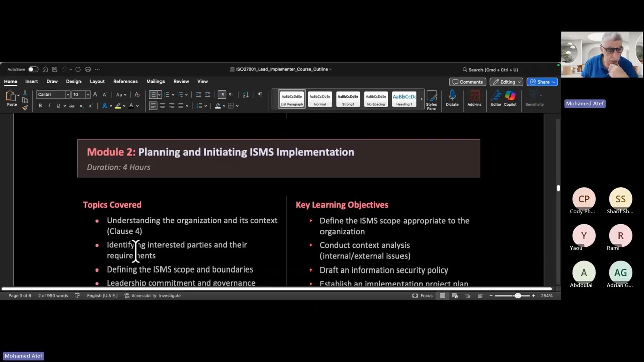
Task: Redo the last action
Action: point(78,69)
